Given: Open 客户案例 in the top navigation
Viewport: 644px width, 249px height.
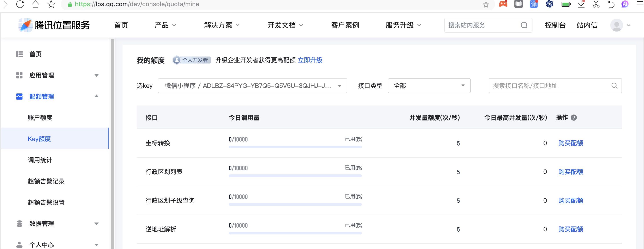Looking at the screenshot, I should tap(345, 25).
